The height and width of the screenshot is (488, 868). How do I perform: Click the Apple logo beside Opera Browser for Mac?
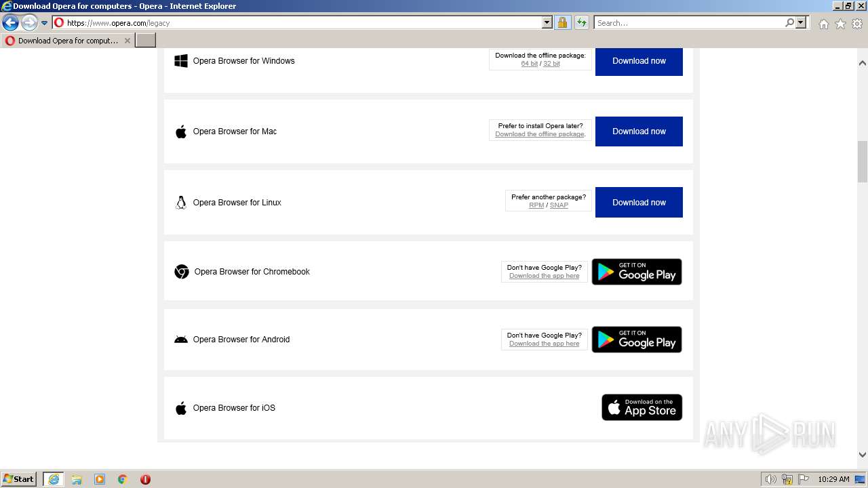pos(181,131)
